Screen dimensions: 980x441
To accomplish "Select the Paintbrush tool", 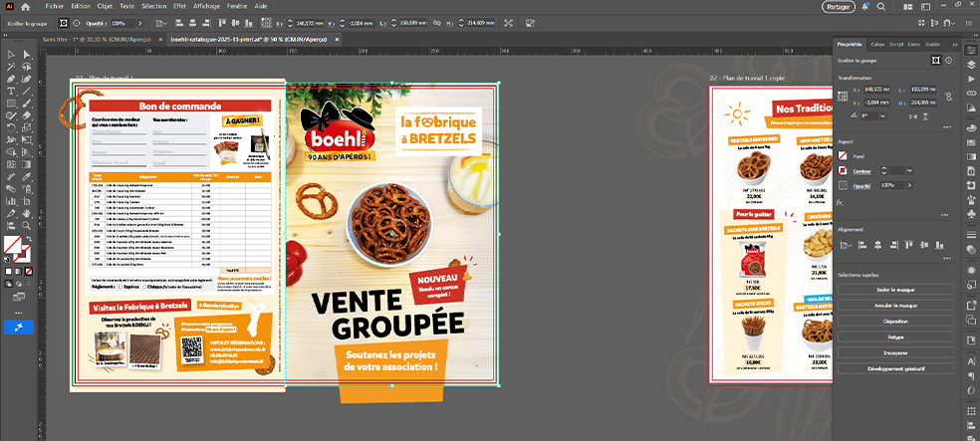I will point(26,104).
